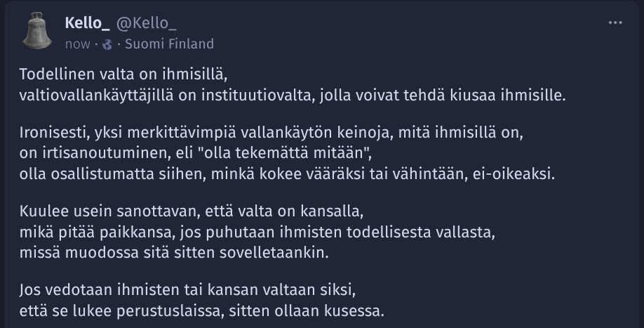
Task: Open the Kello_ display name profile
Action: 87,23
